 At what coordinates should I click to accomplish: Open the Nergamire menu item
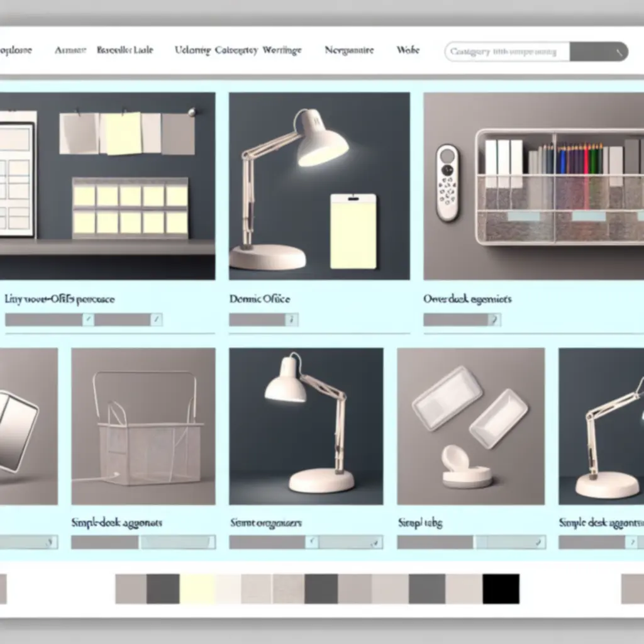click(349, 50)
